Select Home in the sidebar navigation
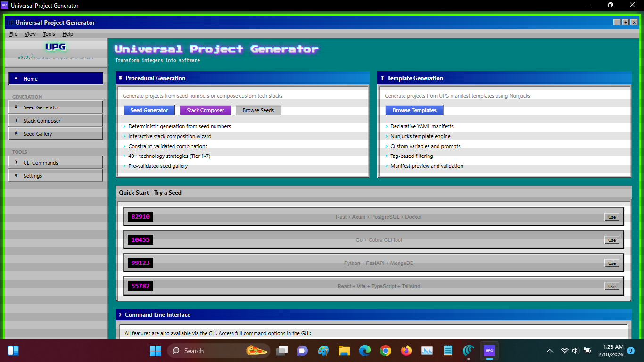 [55, 78]
